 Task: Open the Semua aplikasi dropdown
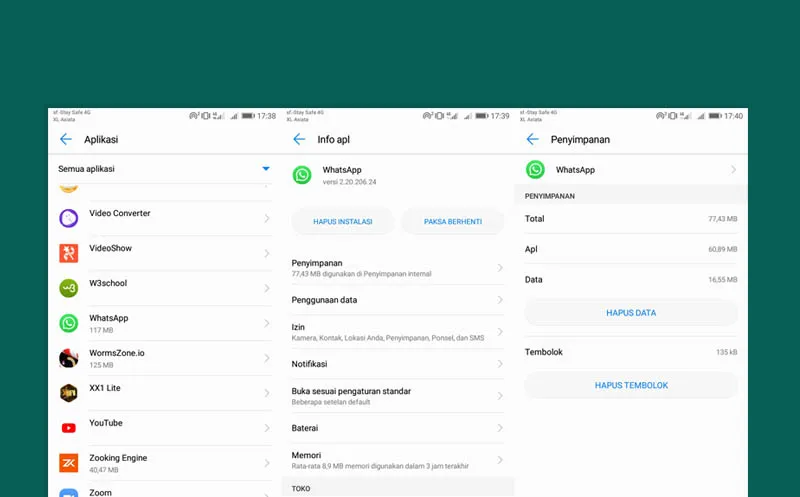click(265, 169)
